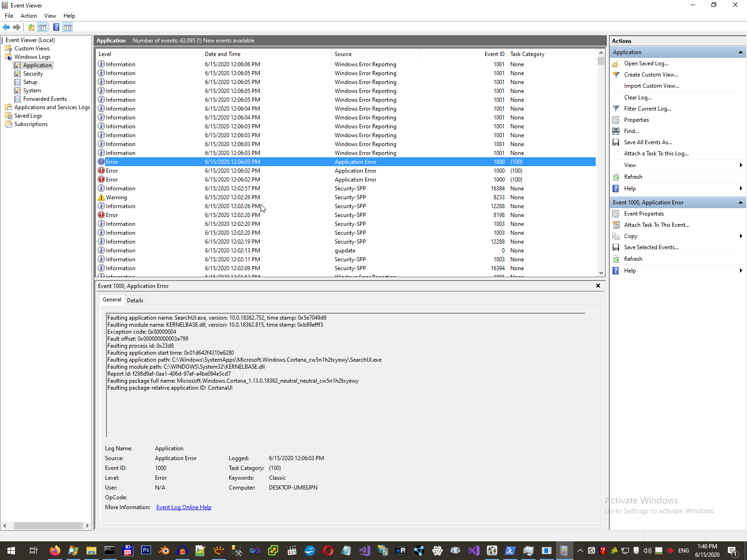The height and width of the screenshot is (560, 747).
Task: Click Attach a Task To this Log
Action: click(656, 154)
